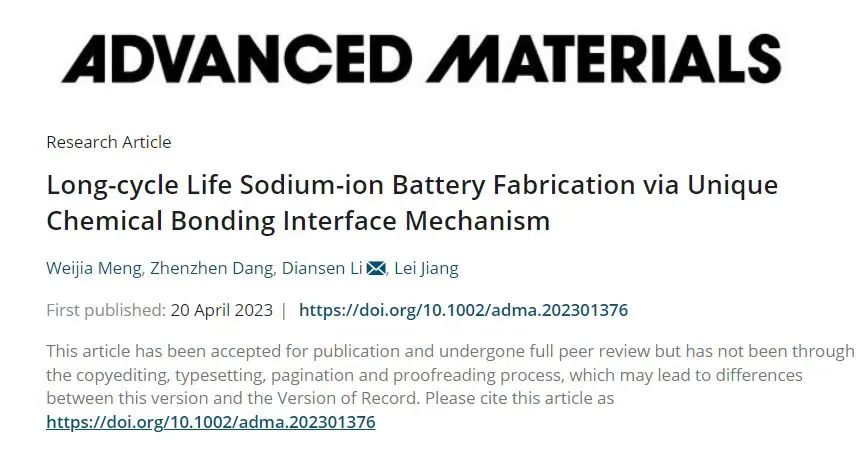Open the Advanced Materials journal logo
Image resolution: width=861 pixels, height=457 pixels.
(421, 59)
